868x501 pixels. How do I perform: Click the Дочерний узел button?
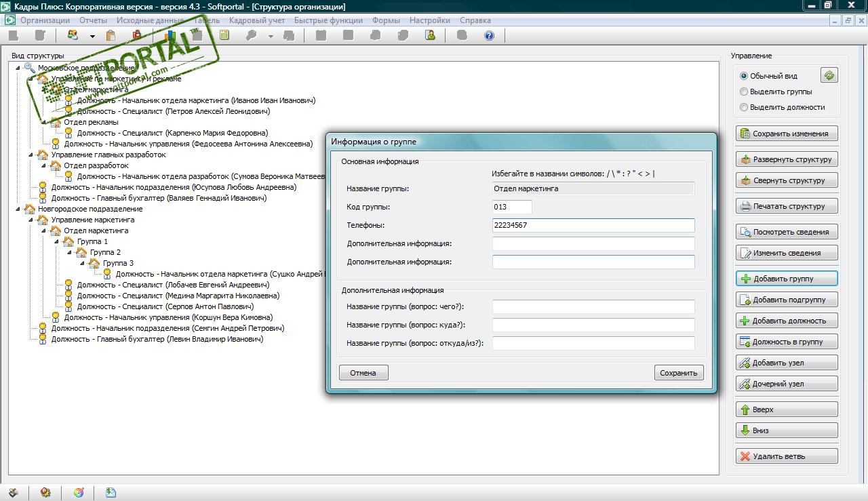tap(787, 384)
